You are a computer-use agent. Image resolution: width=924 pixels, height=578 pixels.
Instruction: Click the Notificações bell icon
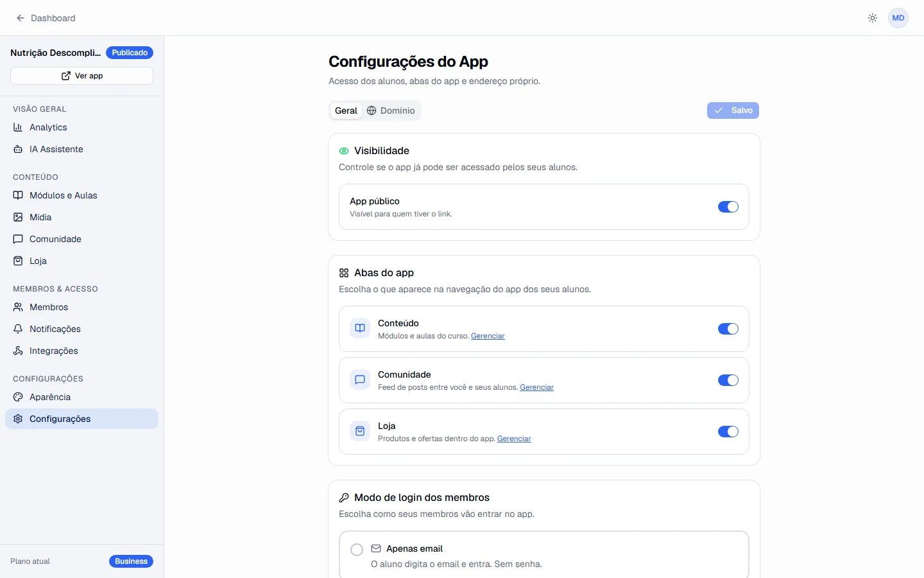pos(18,329)
